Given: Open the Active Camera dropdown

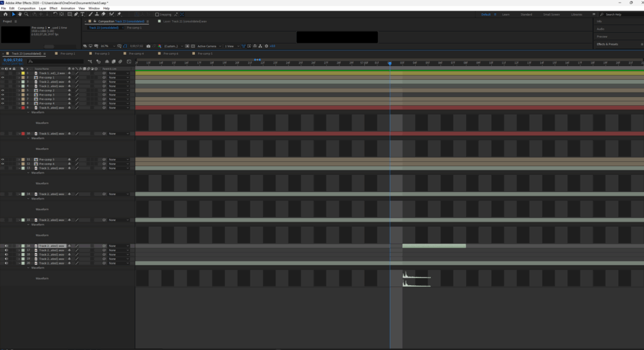Looking at the screenshot, I should 209,46.
